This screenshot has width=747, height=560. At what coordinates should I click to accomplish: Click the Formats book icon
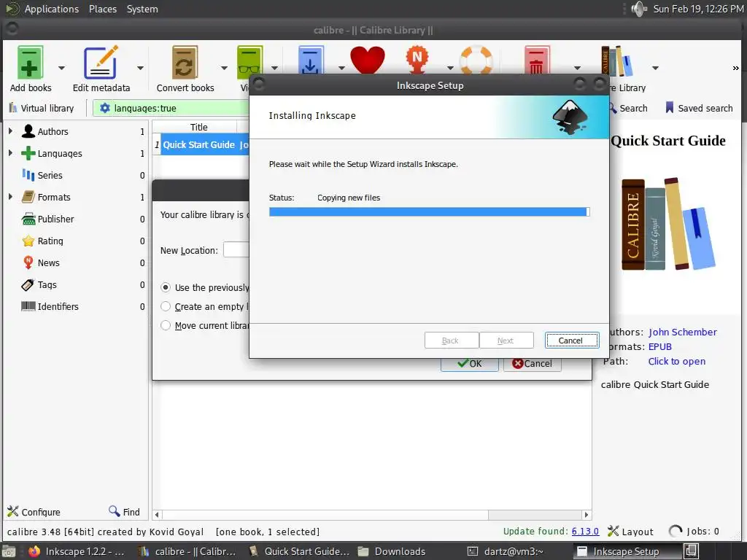[28, 197]
